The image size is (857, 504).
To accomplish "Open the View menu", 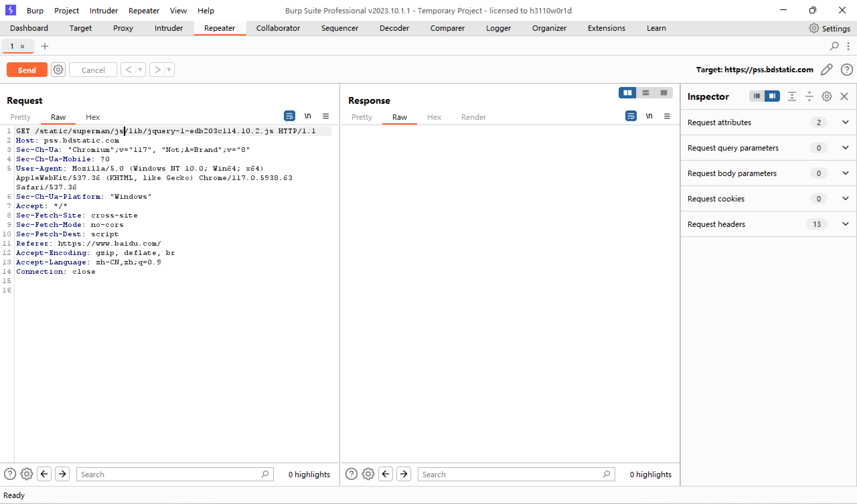I will click(178, 11).
